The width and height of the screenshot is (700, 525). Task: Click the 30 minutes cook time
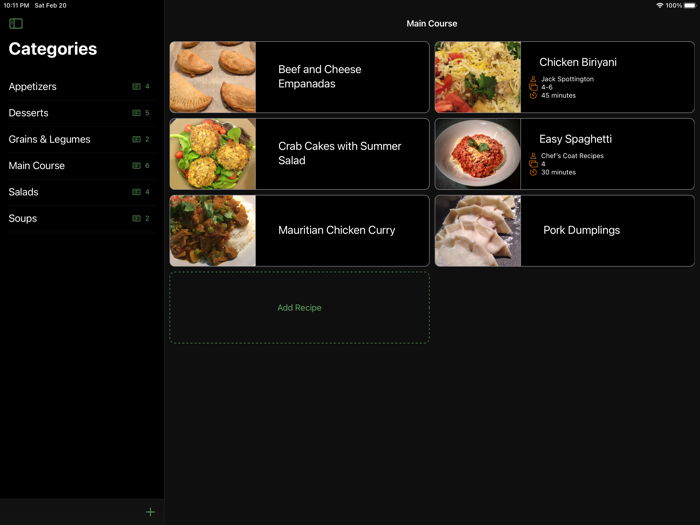(x=558, y=172)
